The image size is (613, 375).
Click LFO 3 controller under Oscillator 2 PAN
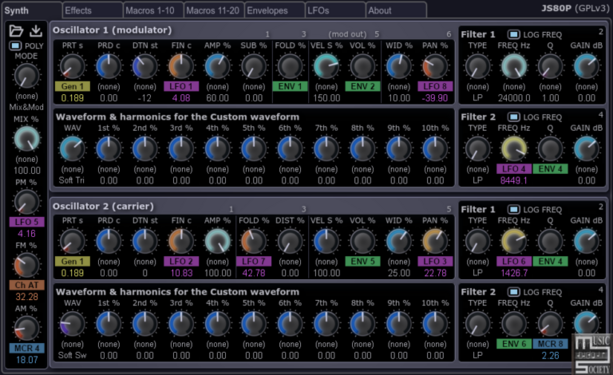point(435,261)
